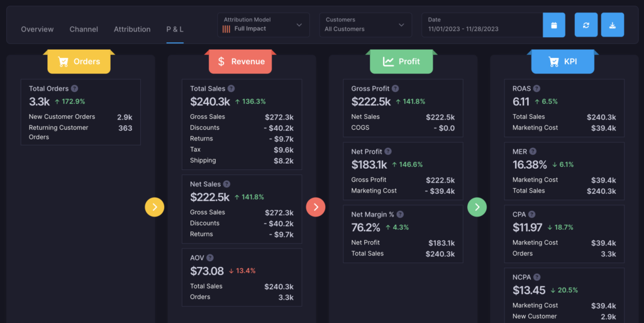
Task: Click the refresh data button
Action: click(x=586, y=25)
